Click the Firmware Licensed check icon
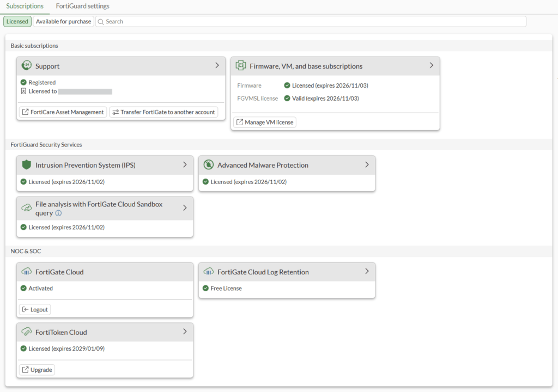The image size is (558, 392). [287, 85]
